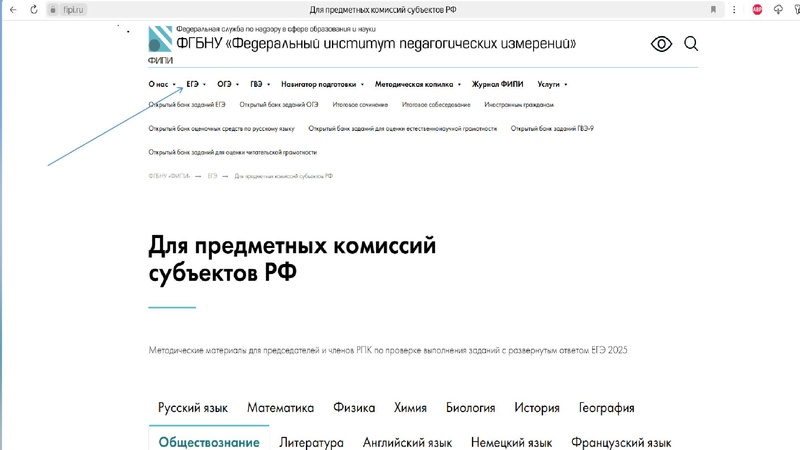Expand the "ОГЭ" menu
This screenshot has width=800, height=450.
[x=228, y=84]
